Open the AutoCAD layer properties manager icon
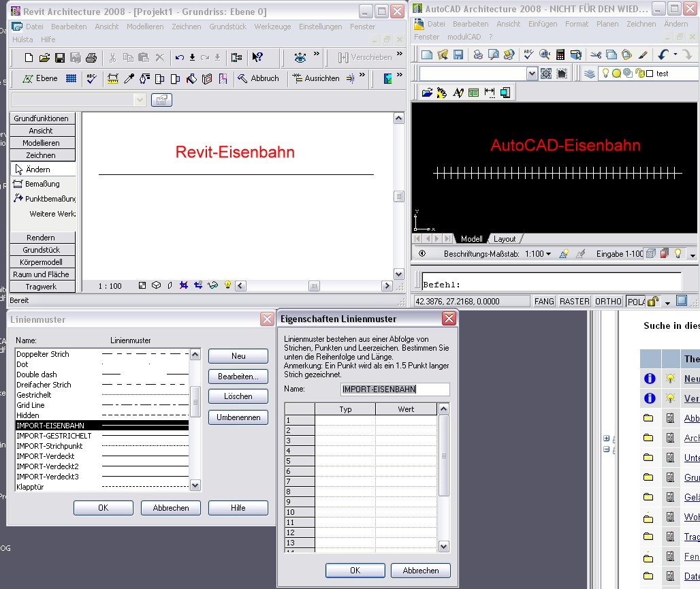 [x=589, y=74]
